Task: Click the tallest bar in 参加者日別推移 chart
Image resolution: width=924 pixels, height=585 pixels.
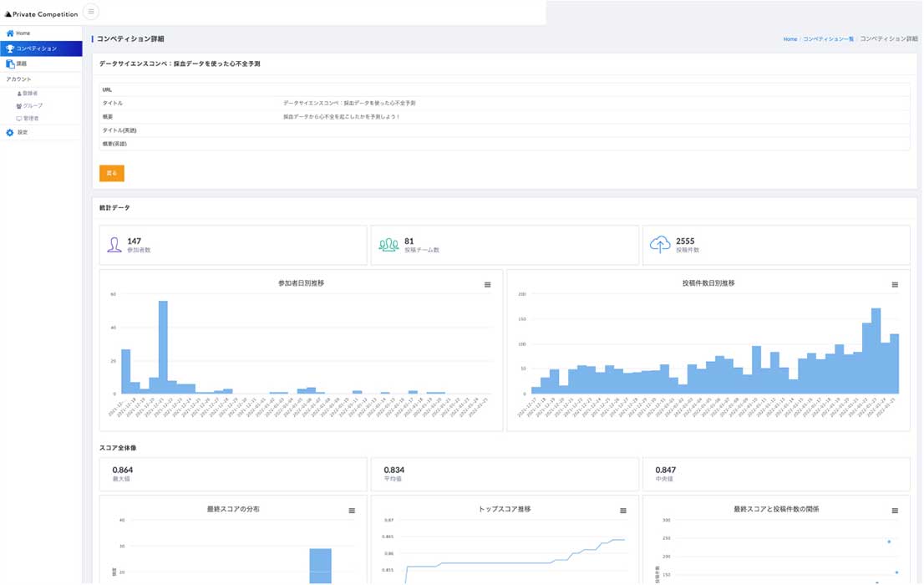Action: (x=163, y=348)
